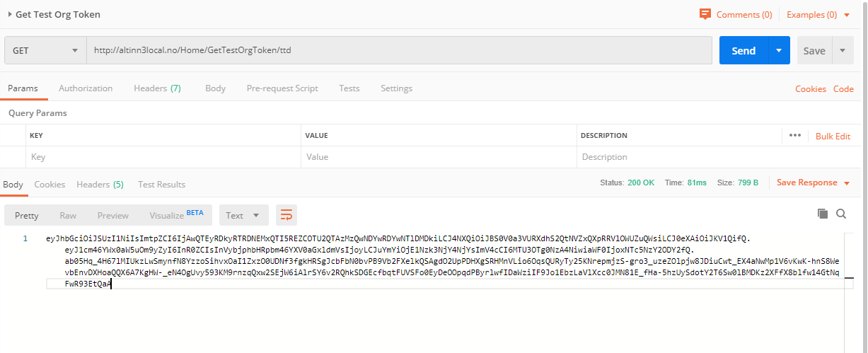The height and width of the screenshot is (353, 868).
Task: Show the response Test Results tab
Action: [161, 185]
